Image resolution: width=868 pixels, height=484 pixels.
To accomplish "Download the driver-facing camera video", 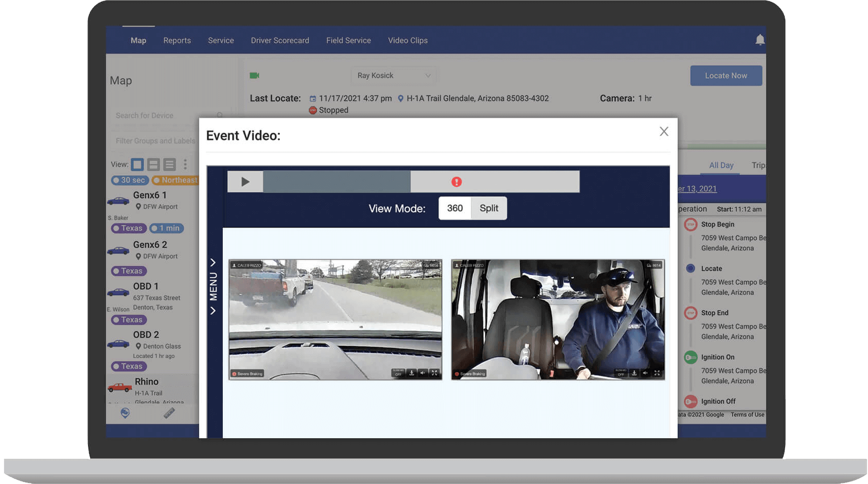I will tap(634, 373).
